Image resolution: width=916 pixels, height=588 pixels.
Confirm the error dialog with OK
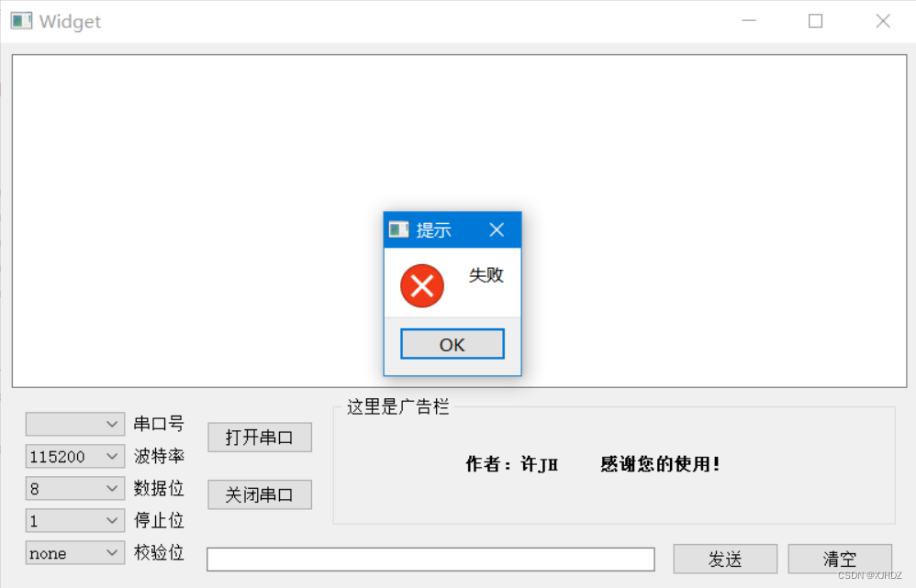452,344
